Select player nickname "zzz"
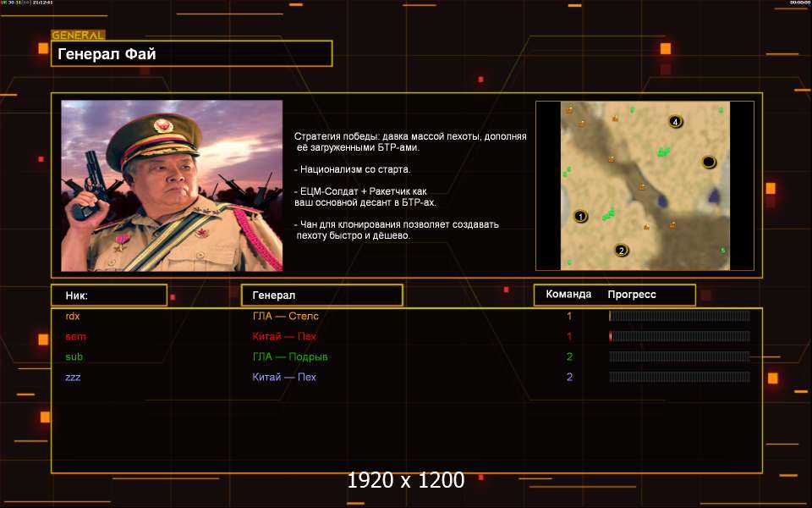812x508 pixels. pyautogui.click(x=73, y=377)
